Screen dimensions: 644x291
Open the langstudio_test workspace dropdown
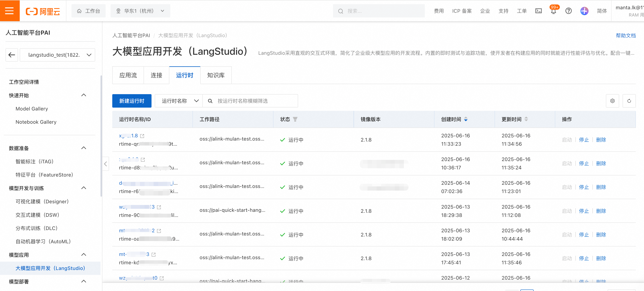[57, 55]
